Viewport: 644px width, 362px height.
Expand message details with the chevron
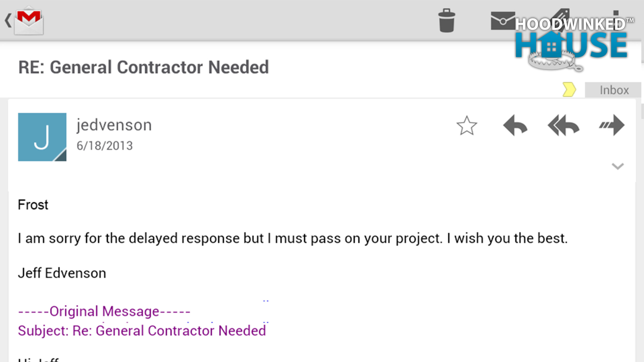point(618,166)
